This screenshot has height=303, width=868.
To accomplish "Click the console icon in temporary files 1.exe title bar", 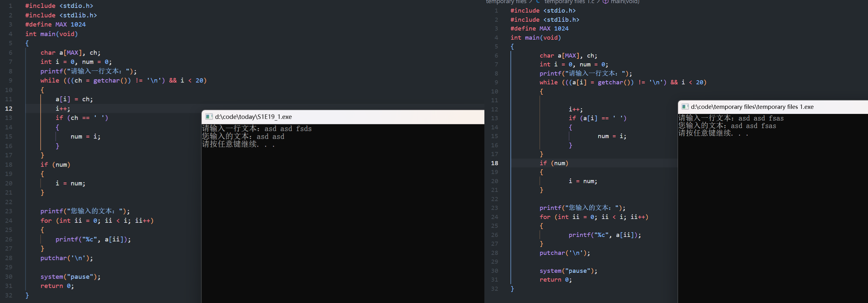I will (x=685, y=107).
